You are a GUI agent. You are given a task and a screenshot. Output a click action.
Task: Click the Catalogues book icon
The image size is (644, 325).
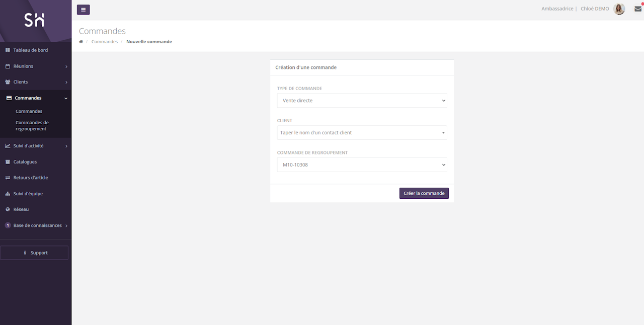coord(8,162)
